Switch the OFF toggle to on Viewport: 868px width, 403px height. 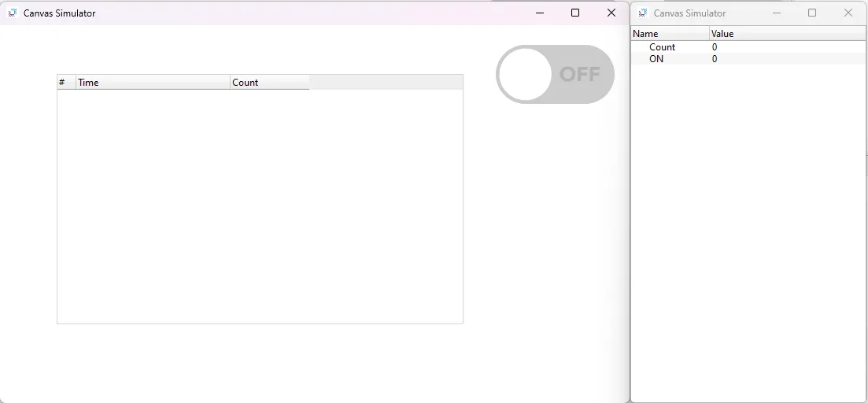click(x=555, y=74)
